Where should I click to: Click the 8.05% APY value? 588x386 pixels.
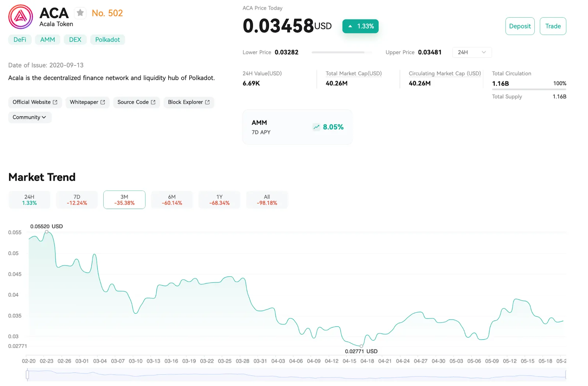(x=333, y=127)
